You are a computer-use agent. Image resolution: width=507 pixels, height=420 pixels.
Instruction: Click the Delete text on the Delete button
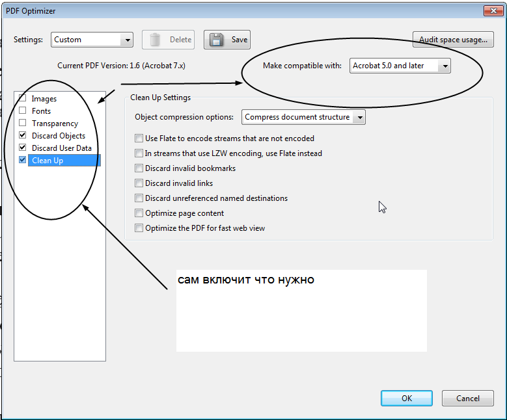pos(180,40)
